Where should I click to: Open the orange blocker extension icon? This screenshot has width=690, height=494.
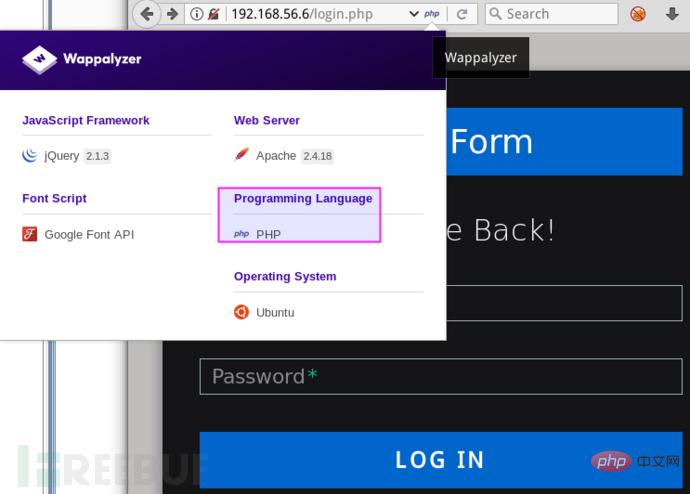(x=638, y=14)
